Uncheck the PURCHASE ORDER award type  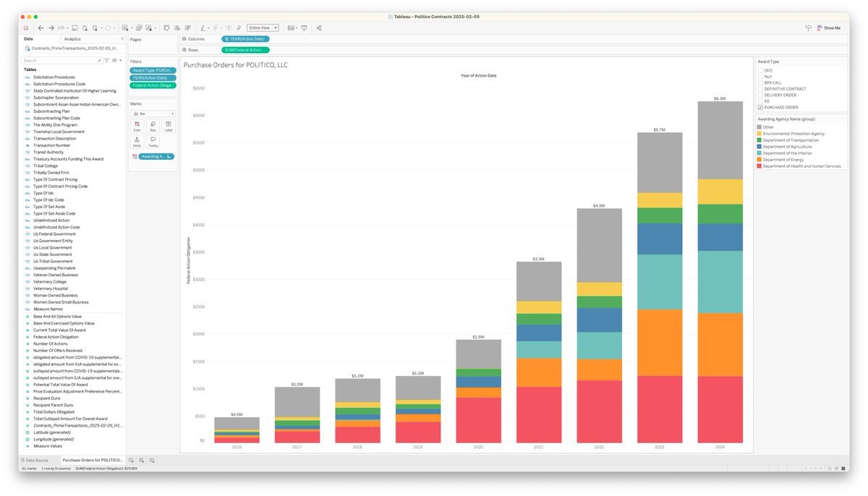[760, 107]
